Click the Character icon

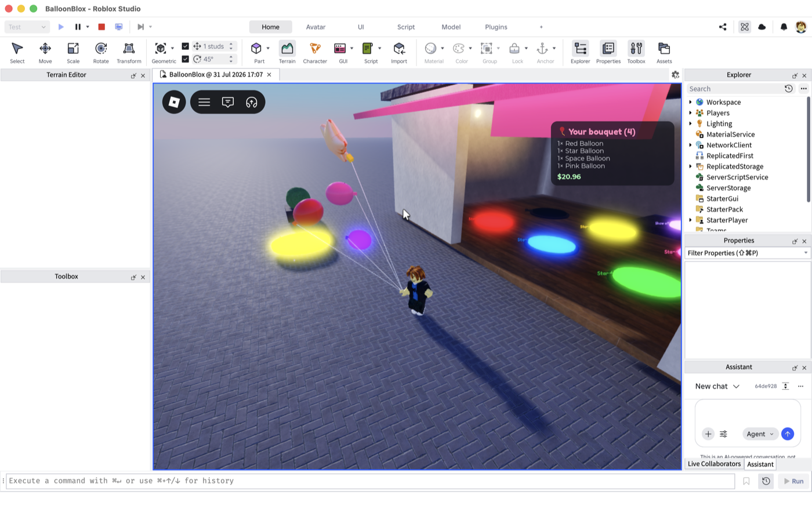[315, 48]
